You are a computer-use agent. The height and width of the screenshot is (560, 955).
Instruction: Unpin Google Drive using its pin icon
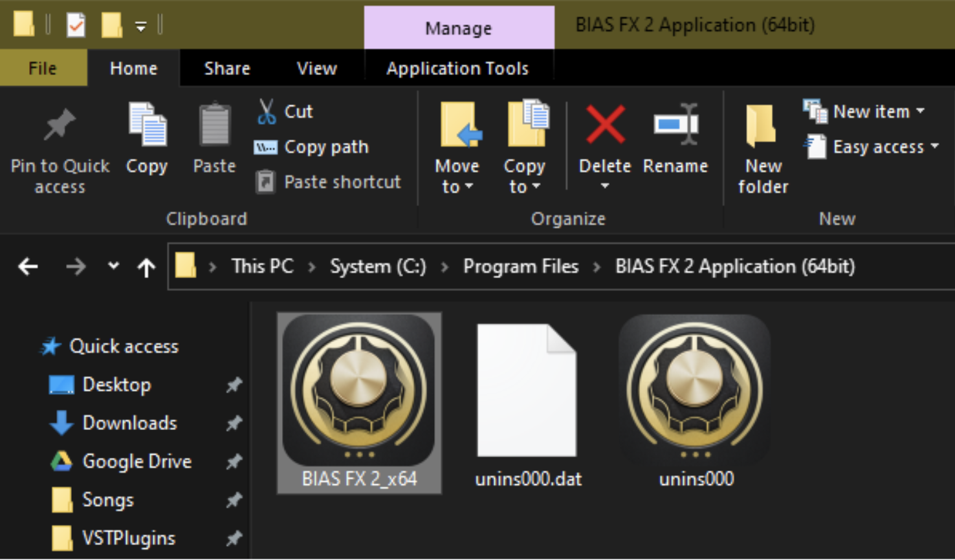coord(234,462)
